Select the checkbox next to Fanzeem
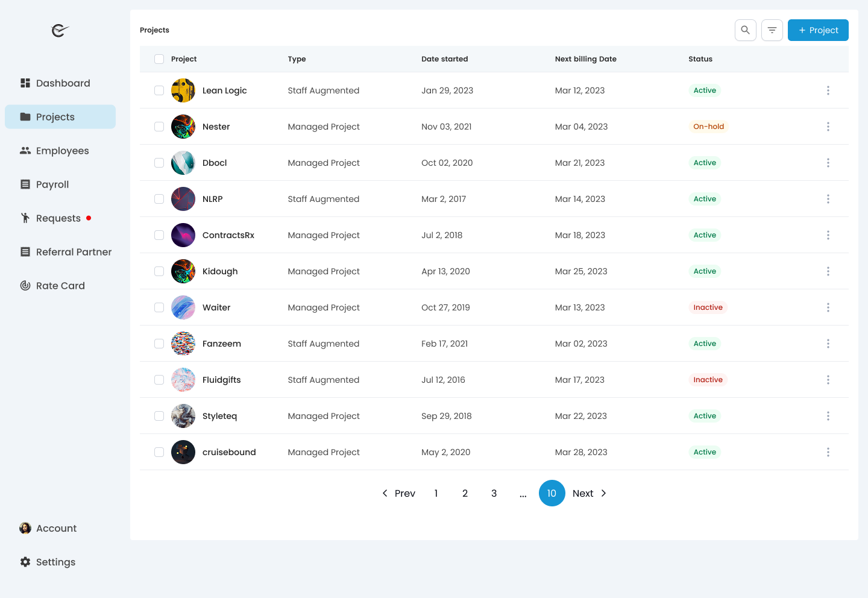 pos(159,344)
